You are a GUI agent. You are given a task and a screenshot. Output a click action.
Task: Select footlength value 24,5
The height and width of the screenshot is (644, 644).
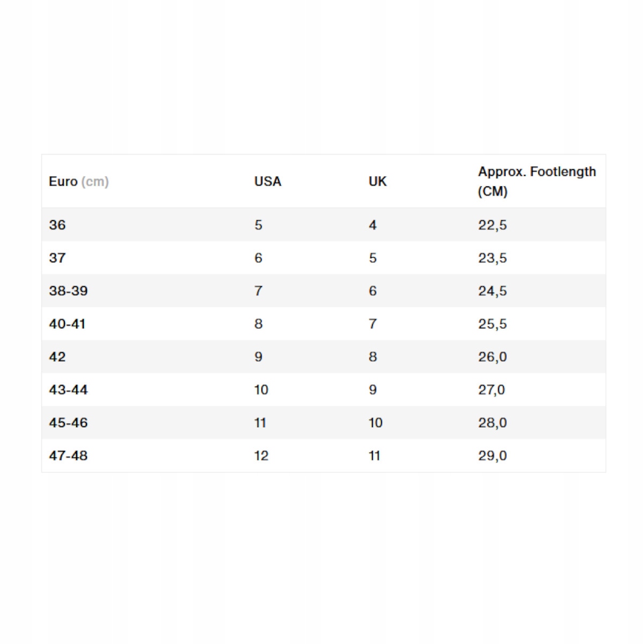(x=492, y=291)
